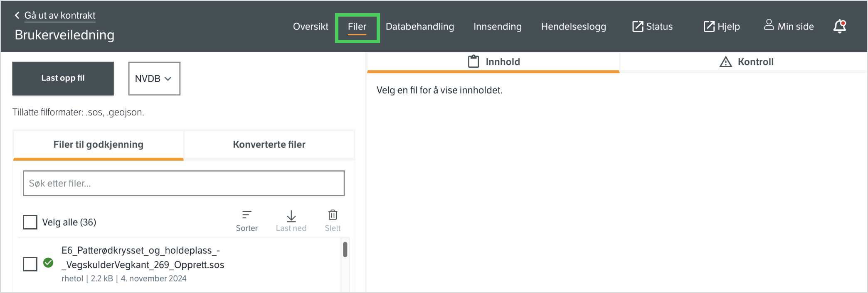Open the notifications bell icon
868x293 pixels.
[840, 26]
